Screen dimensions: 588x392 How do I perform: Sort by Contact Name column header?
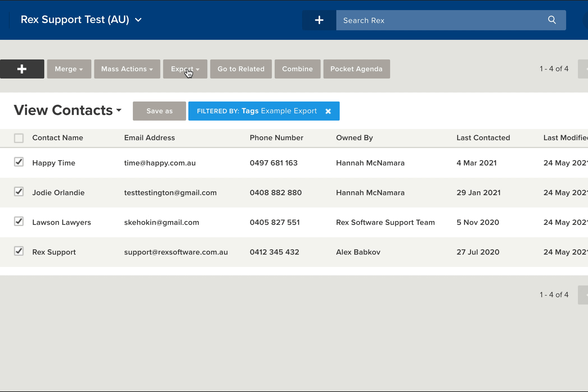(x=58, y=138)
